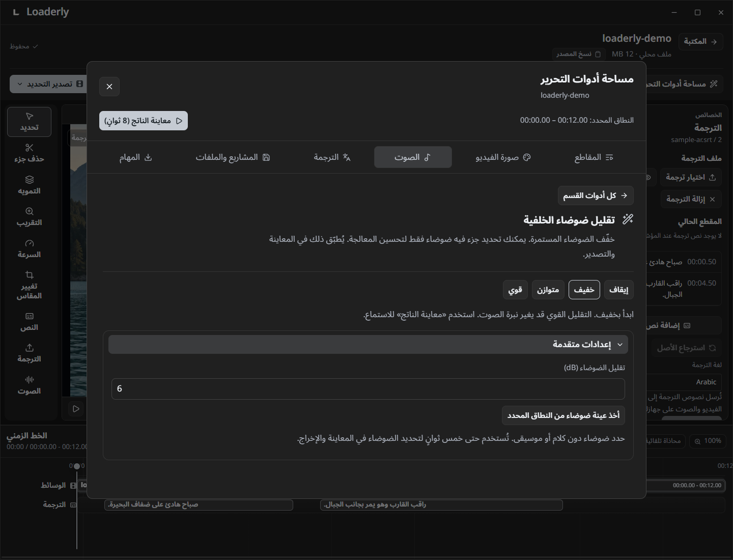Select subtitle clip صباح هادئ على ضفاف البحيرة
This screenshot has height=560, width=733.
199,505
